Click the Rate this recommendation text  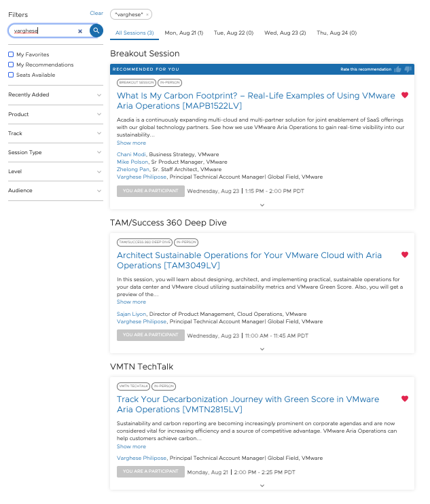click(x=365, y=69)
